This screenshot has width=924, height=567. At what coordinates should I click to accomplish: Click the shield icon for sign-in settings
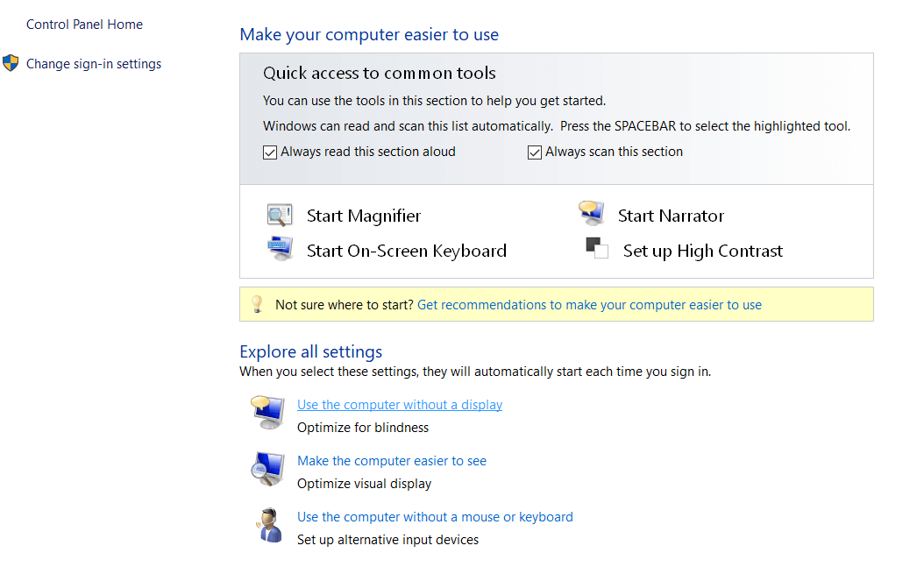click(x=11, y=63)
